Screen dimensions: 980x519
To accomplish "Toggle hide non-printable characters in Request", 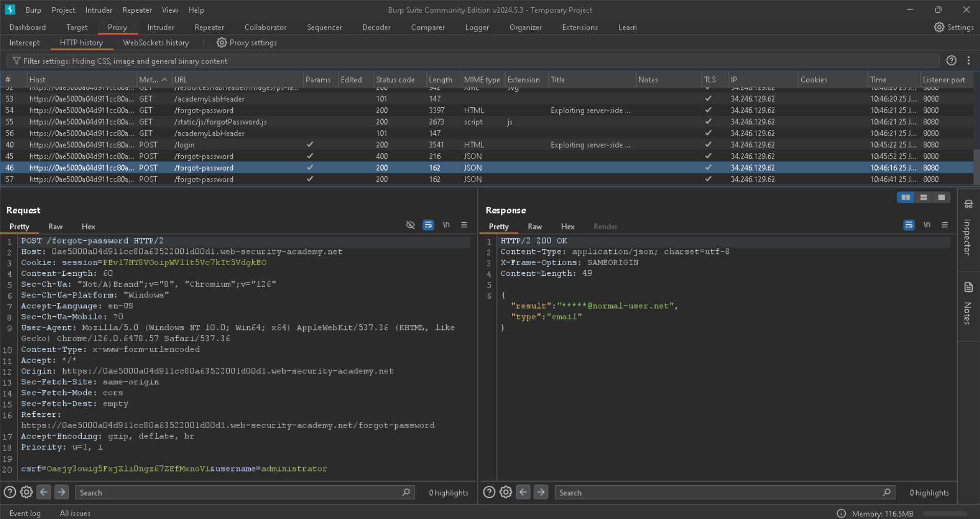I will tap(410, 225).
